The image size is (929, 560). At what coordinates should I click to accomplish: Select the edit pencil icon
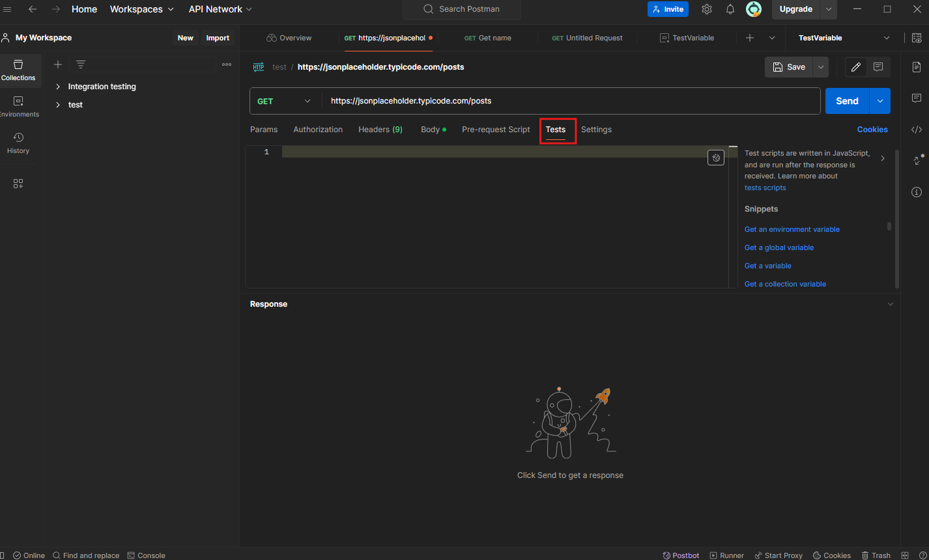tap(856, 67)
